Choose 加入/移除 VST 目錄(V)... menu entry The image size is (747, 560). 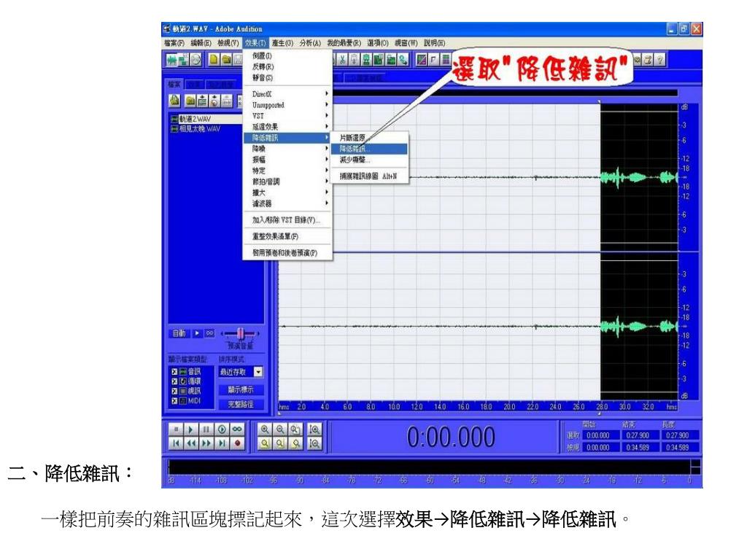pyautogui.click(x=287, y=220)
